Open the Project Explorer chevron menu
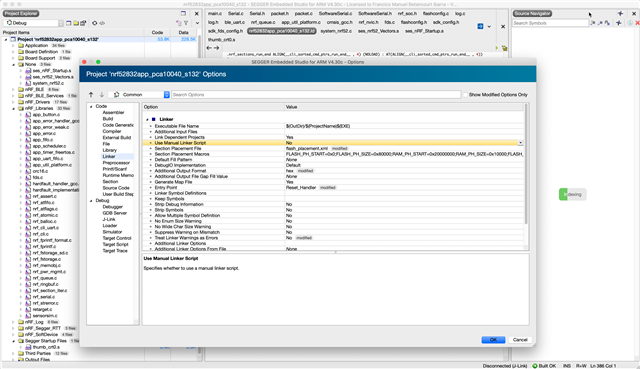This screenshot has height=369, width=640. pyautogui.click(x=197, y=23)
